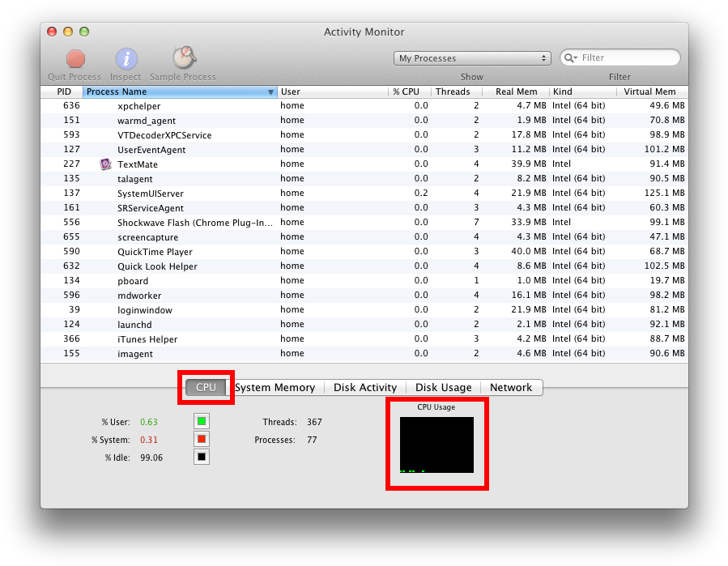Click the Sample Process icon
Viewport: 728px width, 566px height.
(x=182, y=57)
